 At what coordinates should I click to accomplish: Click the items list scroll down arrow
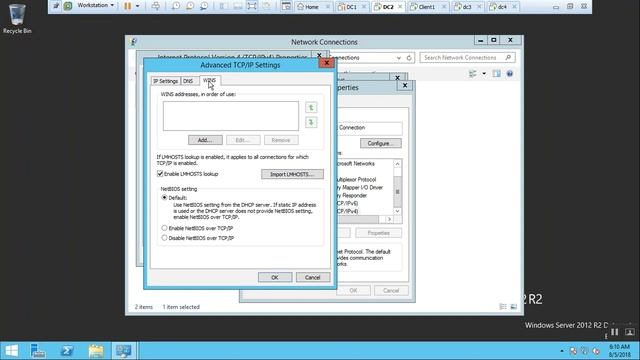397,211
